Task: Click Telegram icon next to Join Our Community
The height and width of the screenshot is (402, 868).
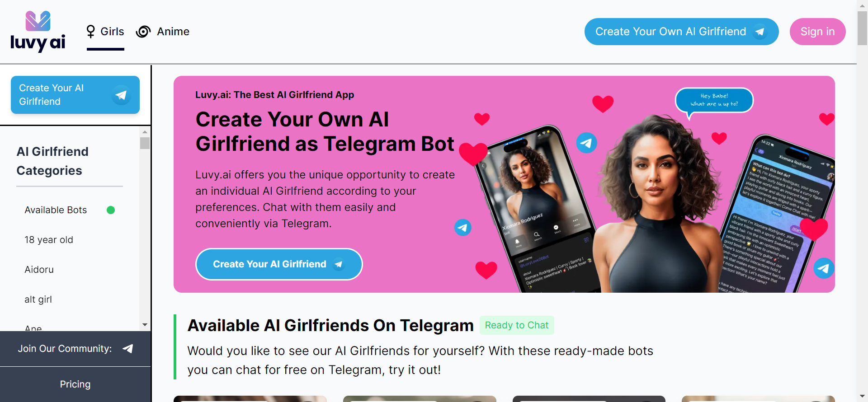Action: tap(128, 348)
